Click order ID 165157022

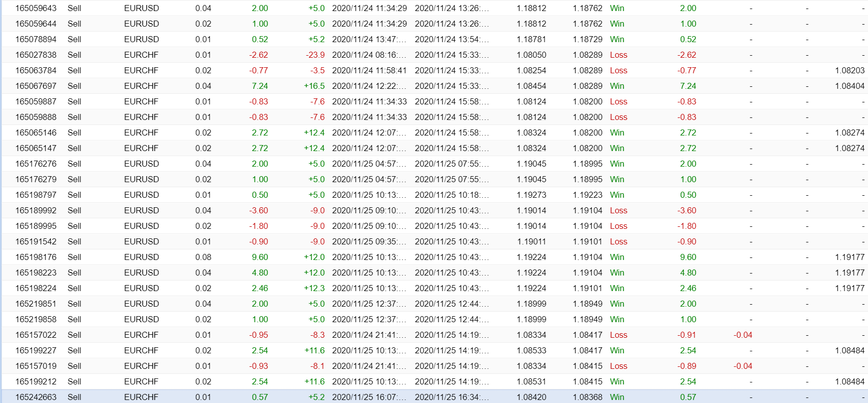coord(36,335)
